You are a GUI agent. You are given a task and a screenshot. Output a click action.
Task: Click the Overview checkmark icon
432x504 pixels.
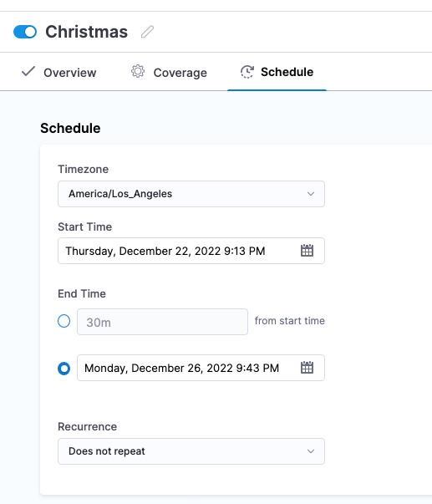point(28,71)
